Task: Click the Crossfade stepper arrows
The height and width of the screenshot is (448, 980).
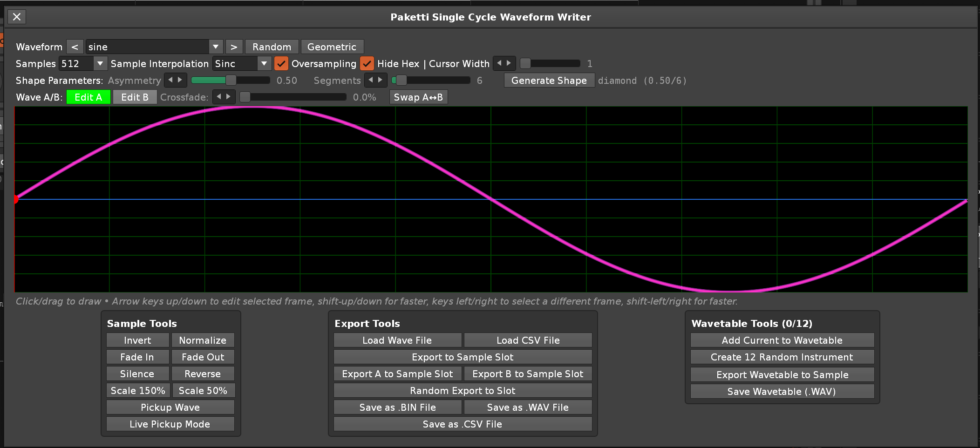Action: (x=224, y=97)
